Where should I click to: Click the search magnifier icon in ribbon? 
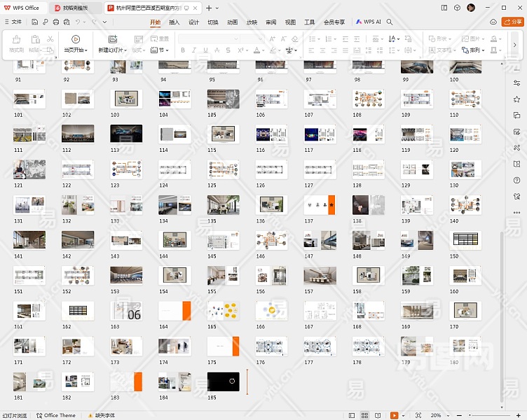pyautogui.click(x=390, y=22)
